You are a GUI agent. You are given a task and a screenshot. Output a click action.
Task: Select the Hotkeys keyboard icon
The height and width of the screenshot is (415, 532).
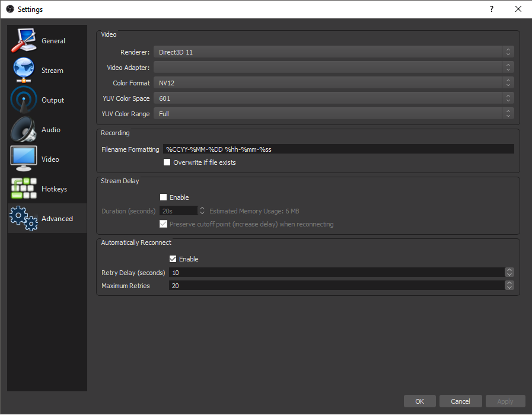[24, 189]
